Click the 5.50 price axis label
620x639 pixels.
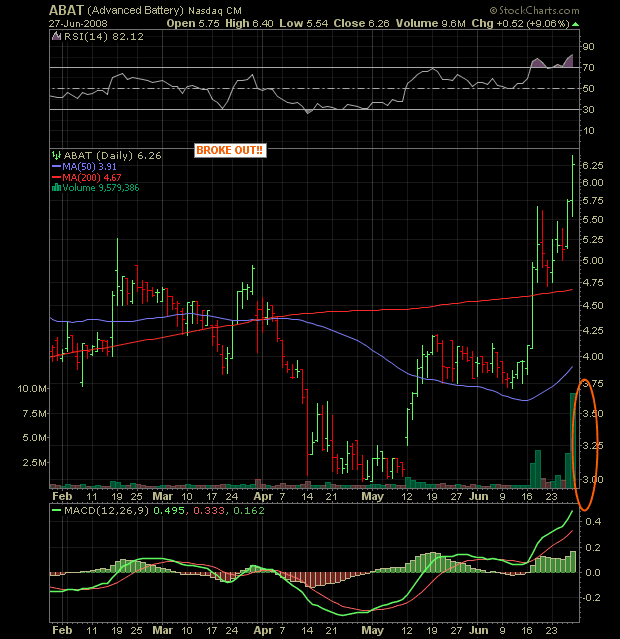(x=593, y=220)
